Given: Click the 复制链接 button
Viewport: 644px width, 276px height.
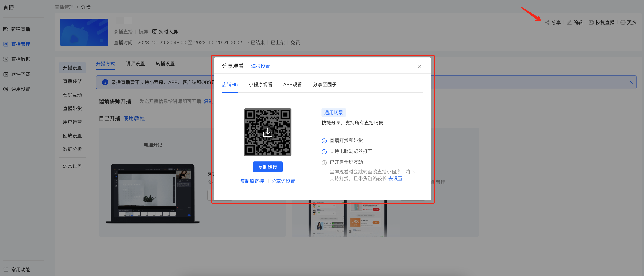Looking at the screenshot, I should 268,167.
